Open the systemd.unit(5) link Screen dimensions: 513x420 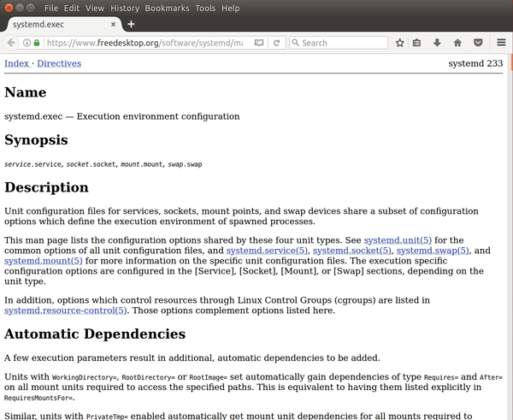pos(398,240)
